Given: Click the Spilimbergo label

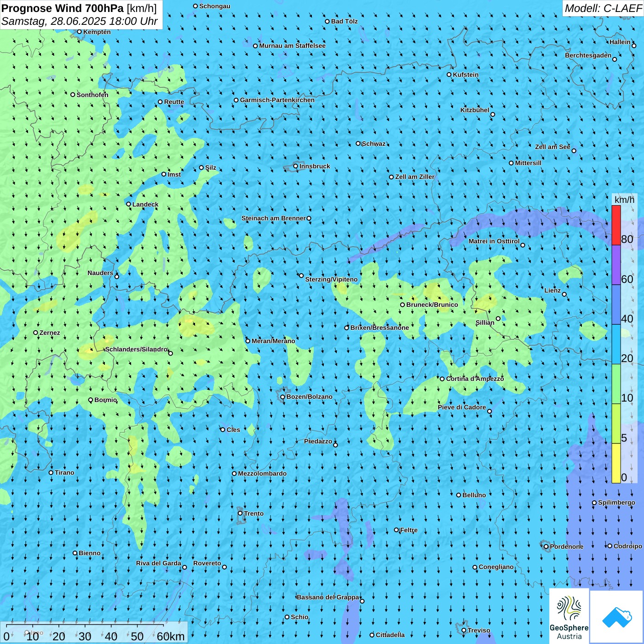Looking at the screenshot, I should (616, 502).
